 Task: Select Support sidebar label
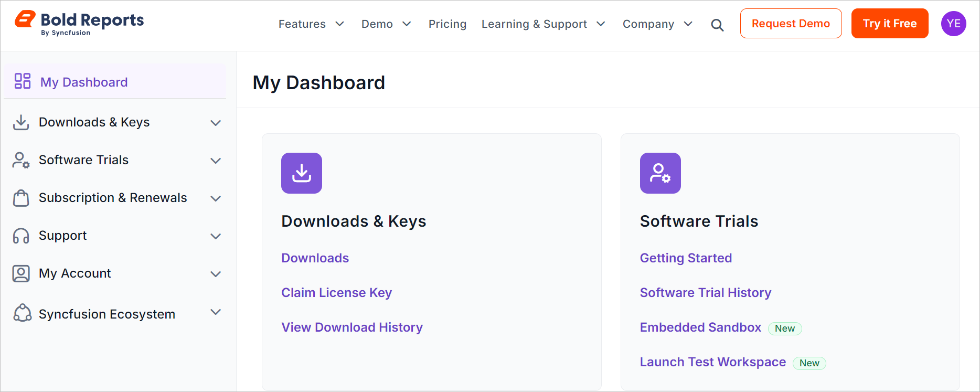point(63,236)
